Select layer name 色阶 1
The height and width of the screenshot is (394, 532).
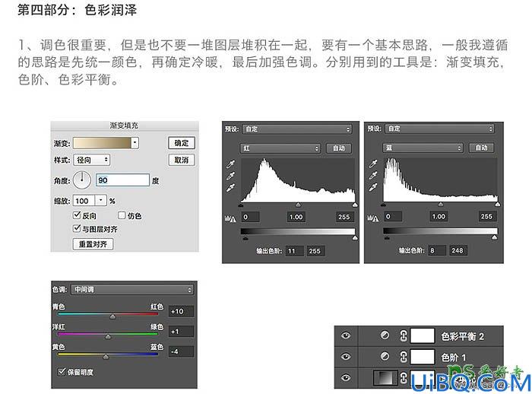454,357
